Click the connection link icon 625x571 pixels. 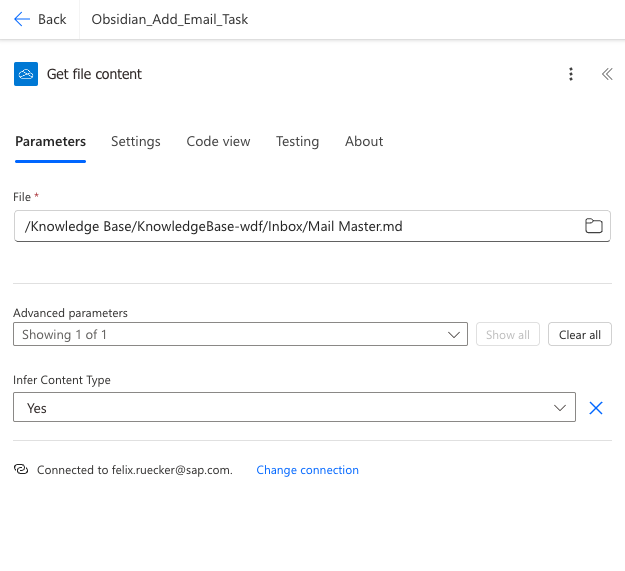21,470
